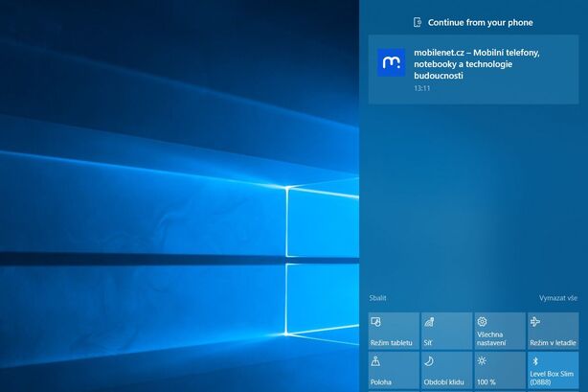This screenshot has width=588, height=392.
Task: Toggle Bluetooth Level Box Slim tile
Action: point(554,370)
